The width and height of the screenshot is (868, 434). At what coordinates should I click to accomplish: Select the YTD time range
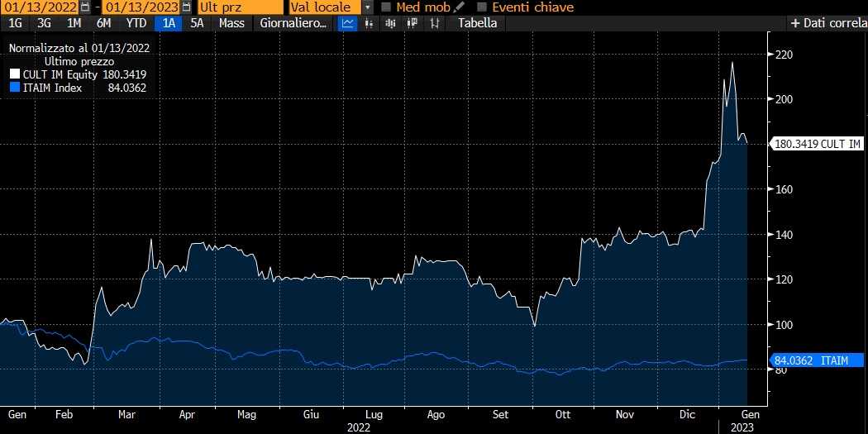pyautogui.click(x=136, y=23)
